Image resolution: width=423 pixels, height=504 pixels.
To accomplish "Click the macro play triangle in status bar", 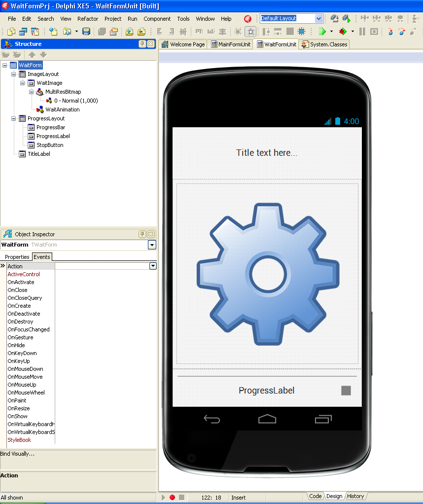I will pos(163,497).
